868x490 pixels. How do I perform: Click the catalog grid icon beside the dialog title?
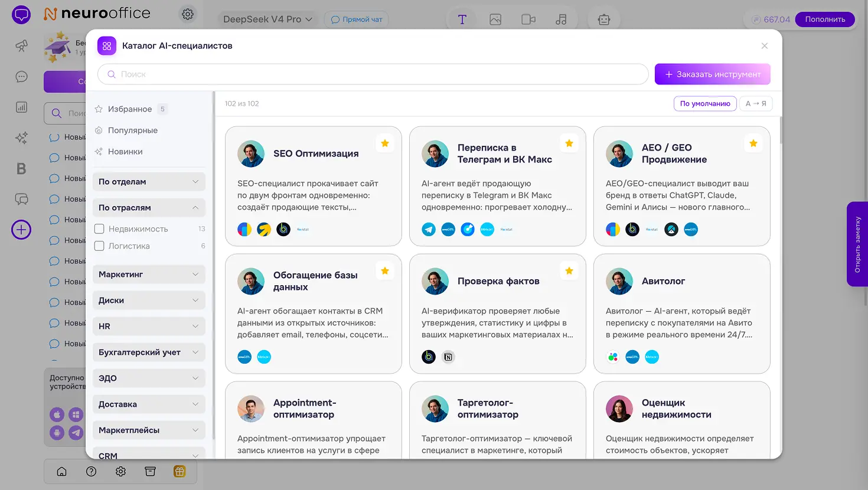click(107, 45)
